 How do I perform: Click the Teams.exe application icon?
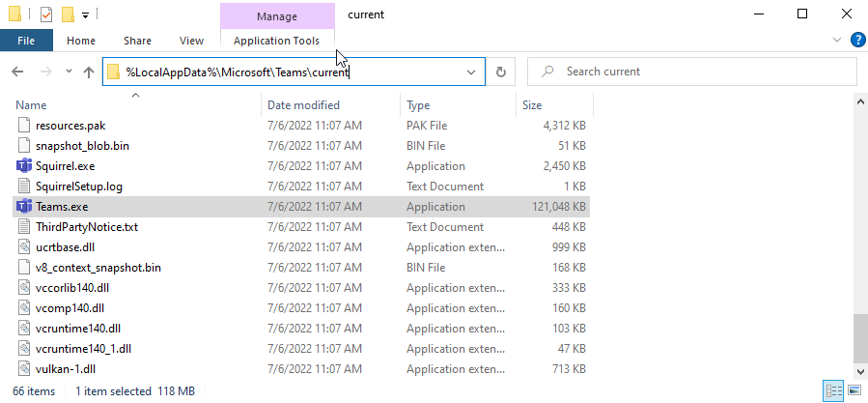24,207
